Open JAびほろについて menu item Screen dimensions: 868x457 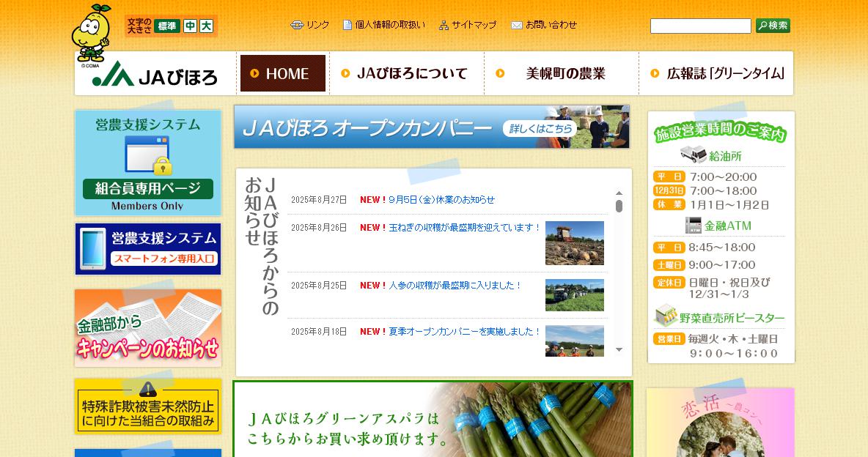[405, 73]
